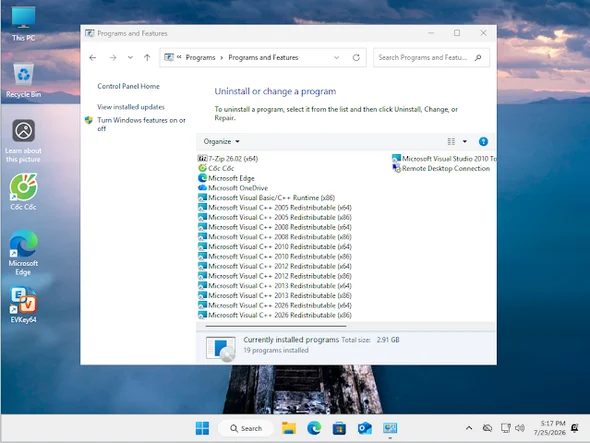The image size is (590, 443).
Task: Select Visual C++ 2013 Redistributable (x64)
Action: [275, 286]
